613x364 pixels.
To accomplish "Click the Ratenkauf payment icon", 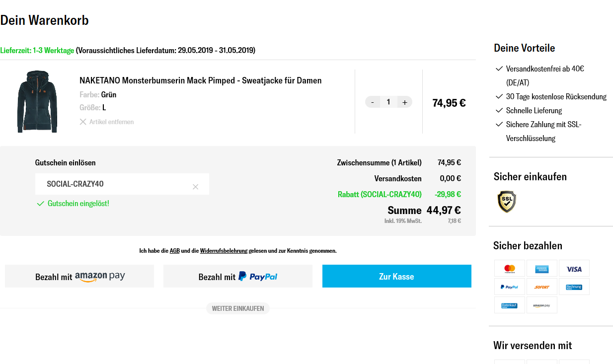I will pos(510,305).
